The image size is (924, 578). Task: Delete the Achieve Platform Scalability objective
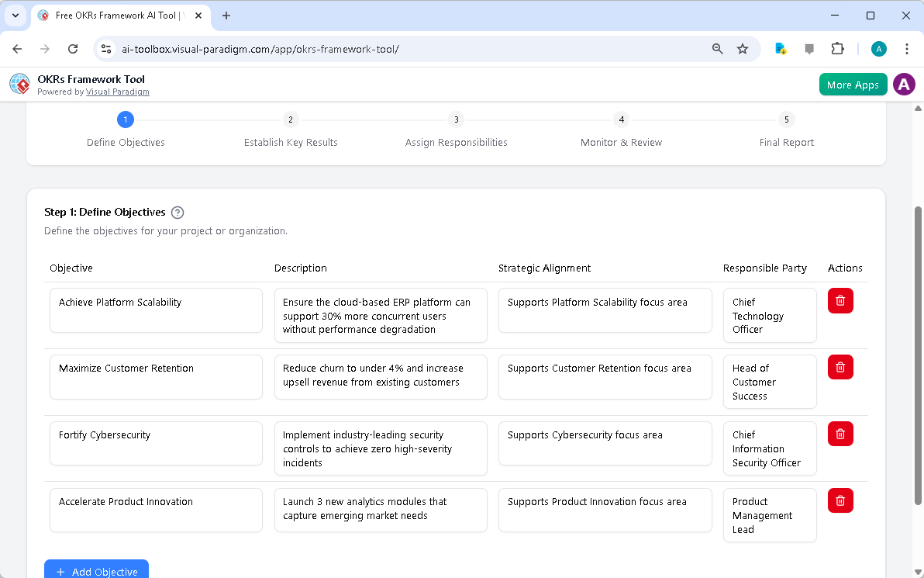[840, 300]
